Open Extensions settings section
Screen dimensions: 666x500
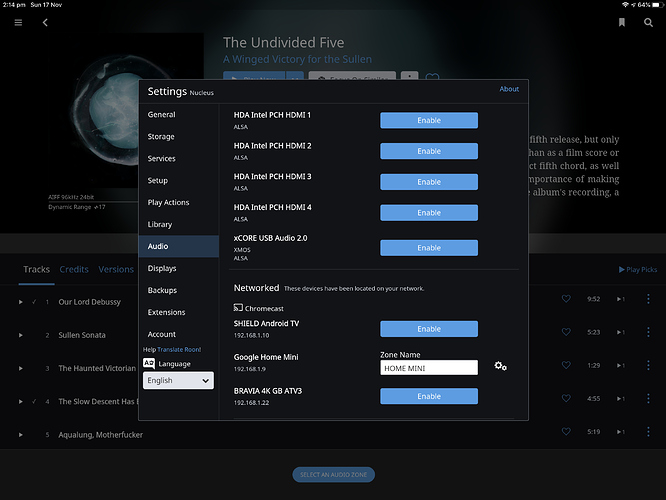click(x=179, y=312)
